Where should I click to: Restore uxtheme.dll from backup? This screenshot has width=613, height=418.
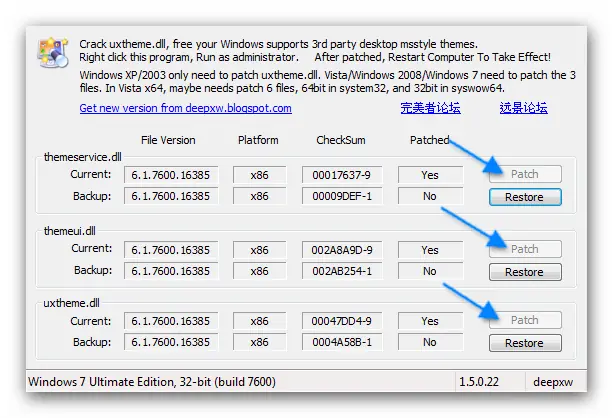click(525, 343)
